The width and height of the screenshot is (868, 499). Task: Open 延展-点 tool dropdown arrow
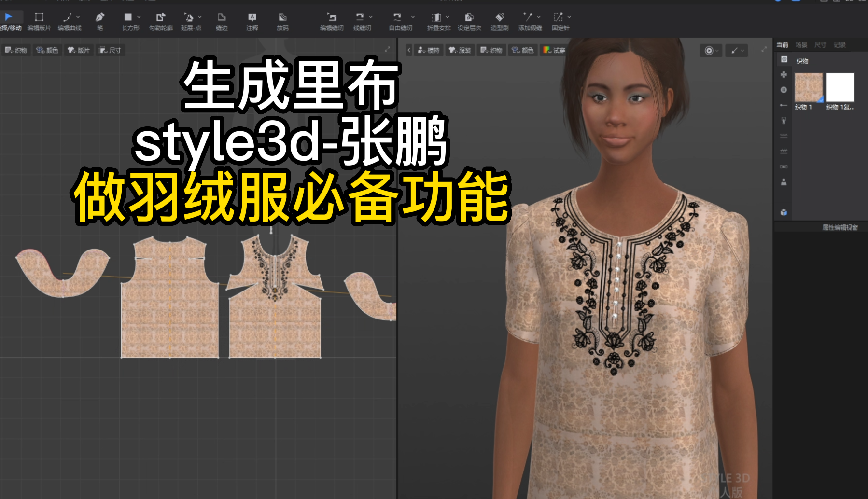(x=200, y=17)
